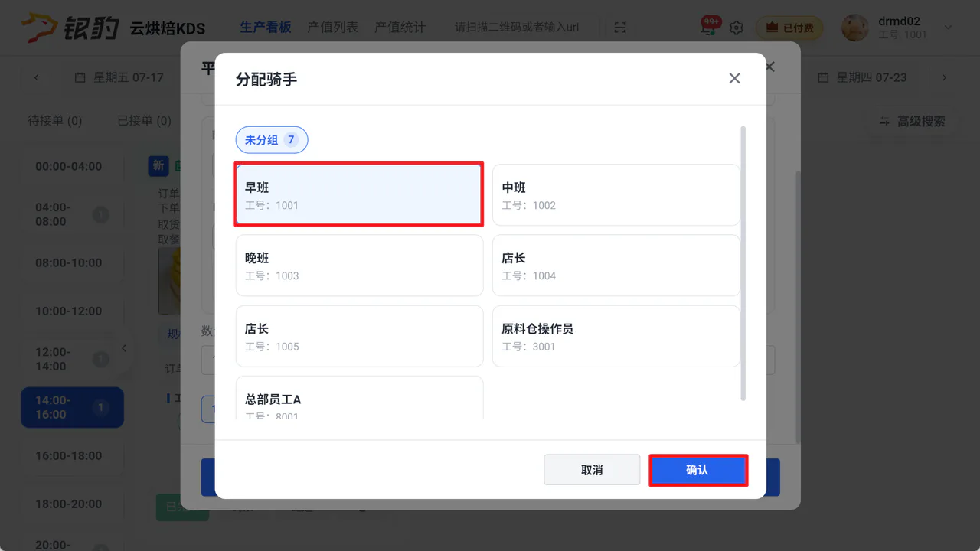Collapse the time slot sidebar arrow
The height and width of the screenshot is (551, 980).
click(124, 348)
